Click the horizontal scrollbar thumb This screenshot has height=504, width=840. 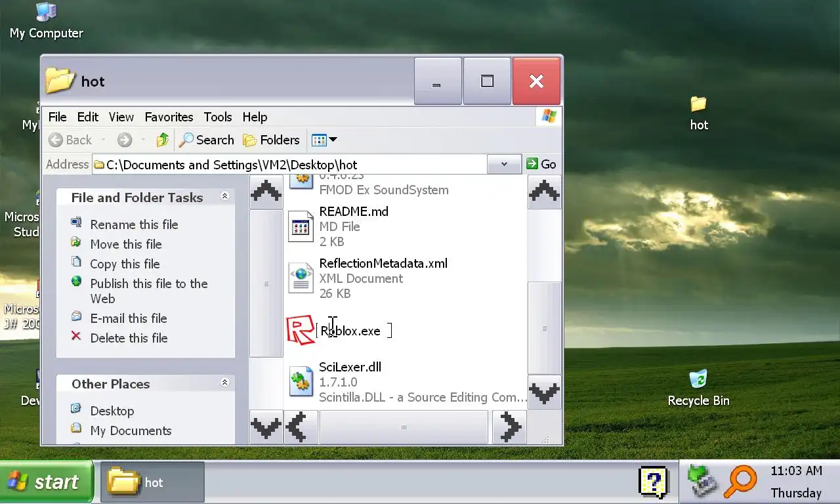404,427
